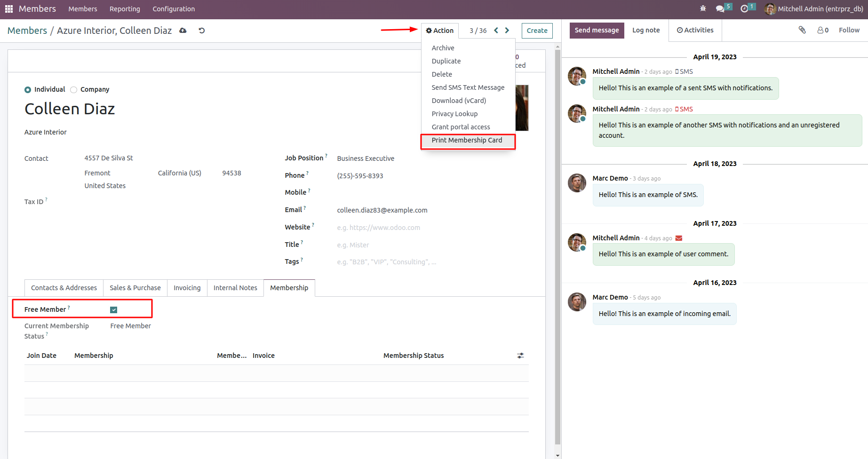Click the scrollbar down arrow
868x459 pixels.
(558, 455)
